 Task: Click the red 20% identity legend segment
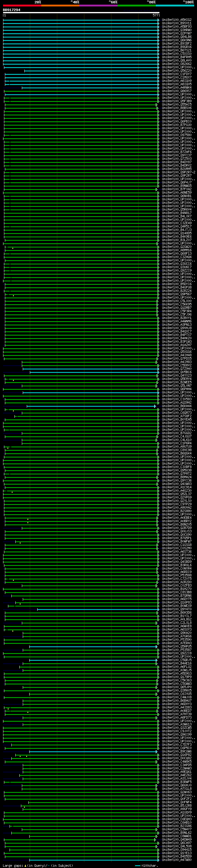[x=22, y=6]
